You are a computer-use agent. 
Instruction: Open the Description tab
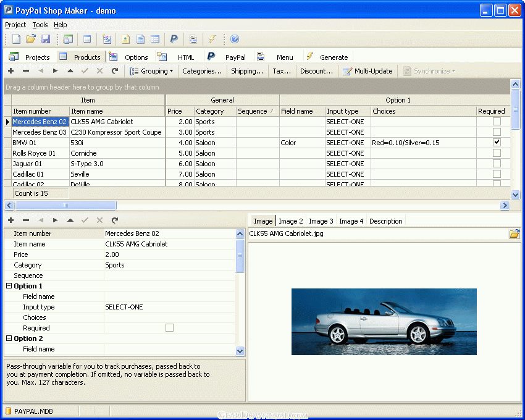385,221
